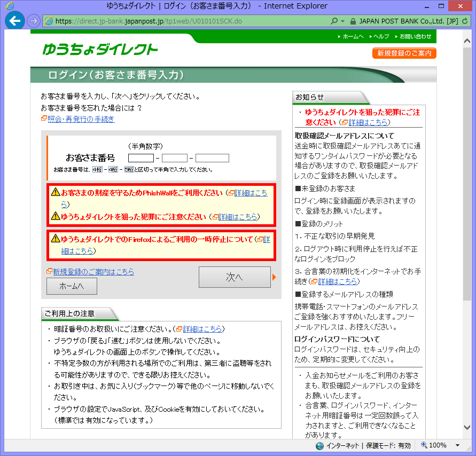Click the search magnifier icon in address bar
This screenshot has width=476, height=456.
point(334,21)
